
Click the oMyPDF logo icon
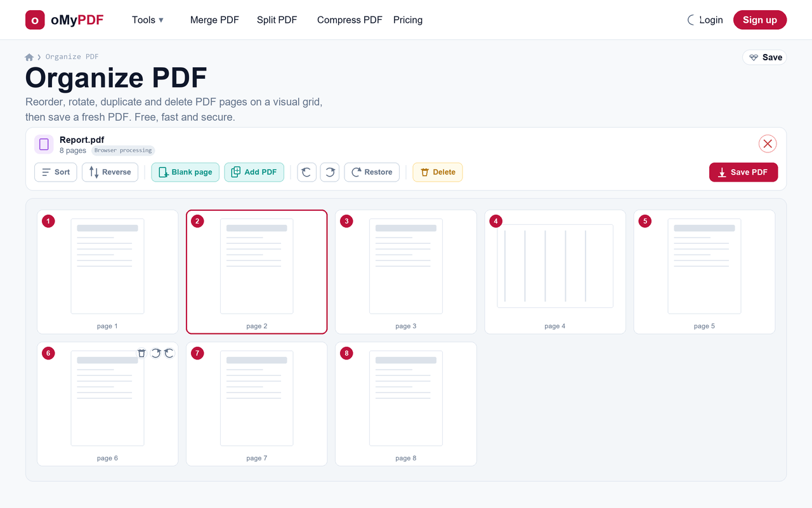(35, 20)
